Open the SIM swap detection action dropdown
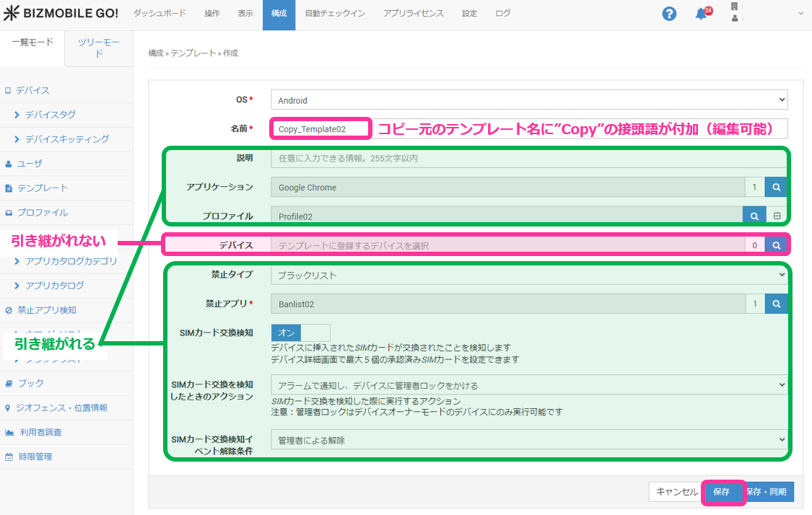812x515 pixels. (x=529, y=385)
